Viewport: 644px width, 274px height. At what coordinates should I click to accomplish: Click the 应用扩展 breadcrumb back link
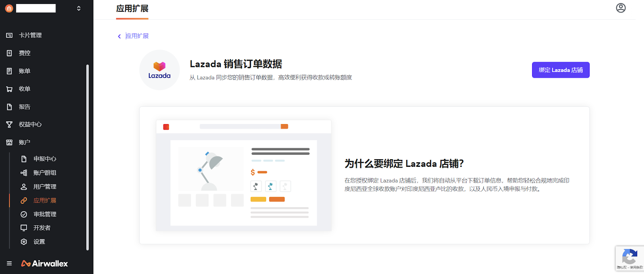(137, 36)
